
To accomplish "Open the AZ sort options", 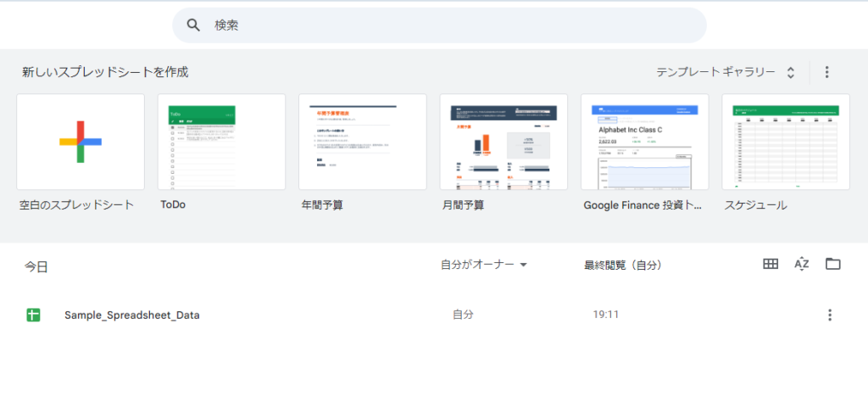I will (x=802, y=265).
